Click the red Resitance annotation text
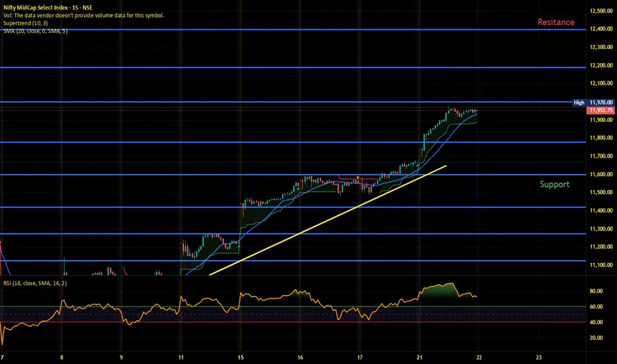This screenshot has height=364, width=617. click(556, 23)
